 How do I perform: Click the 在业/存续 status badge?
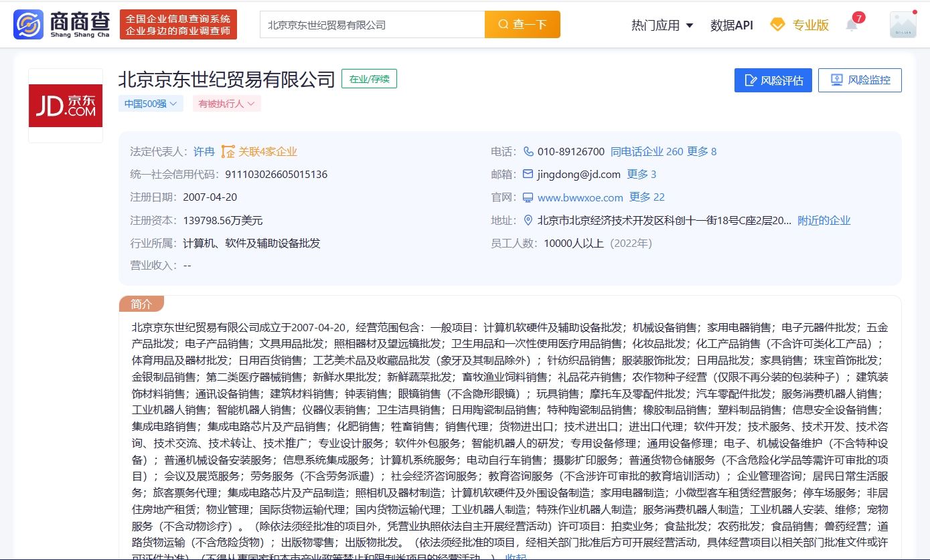click(369, 79)
